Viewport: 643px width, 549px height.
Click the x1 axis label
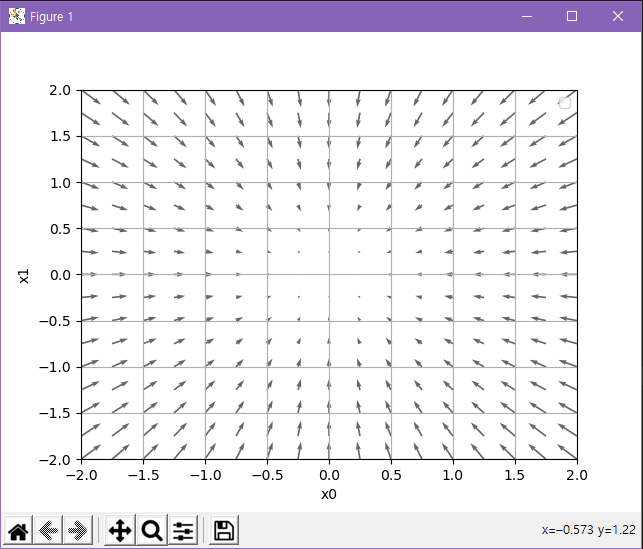pos(24,276)
